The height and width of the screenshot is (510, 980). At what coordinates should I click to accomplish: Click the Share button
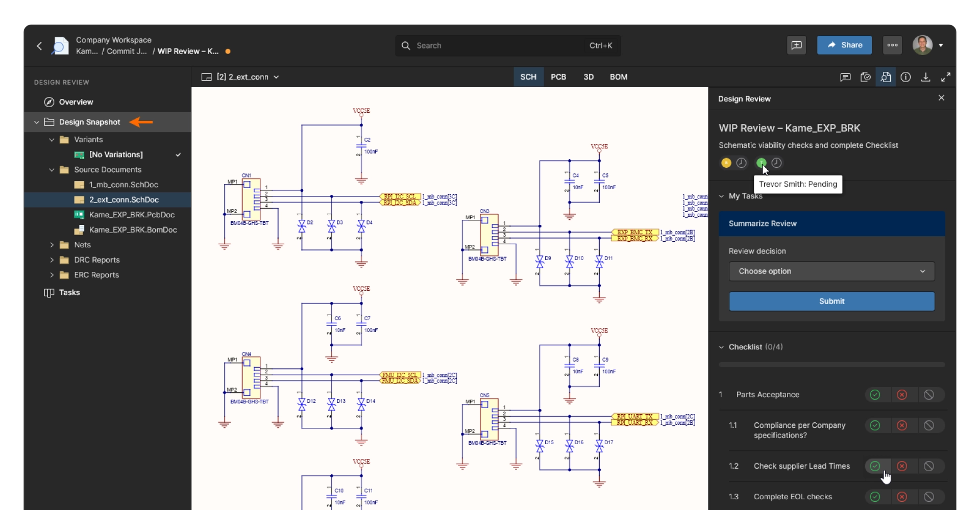[x=844, y=45]
